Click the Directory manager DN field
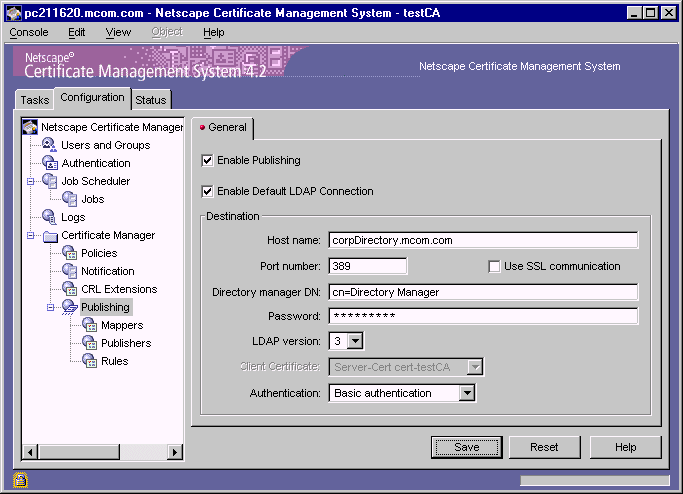 click(x=483, y=292)
